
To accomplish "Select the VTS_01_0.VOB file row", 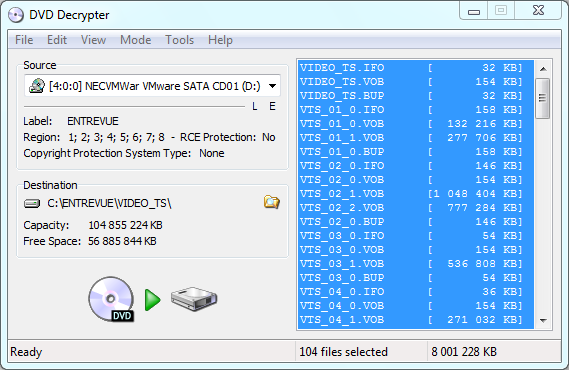I will point(416,124).
